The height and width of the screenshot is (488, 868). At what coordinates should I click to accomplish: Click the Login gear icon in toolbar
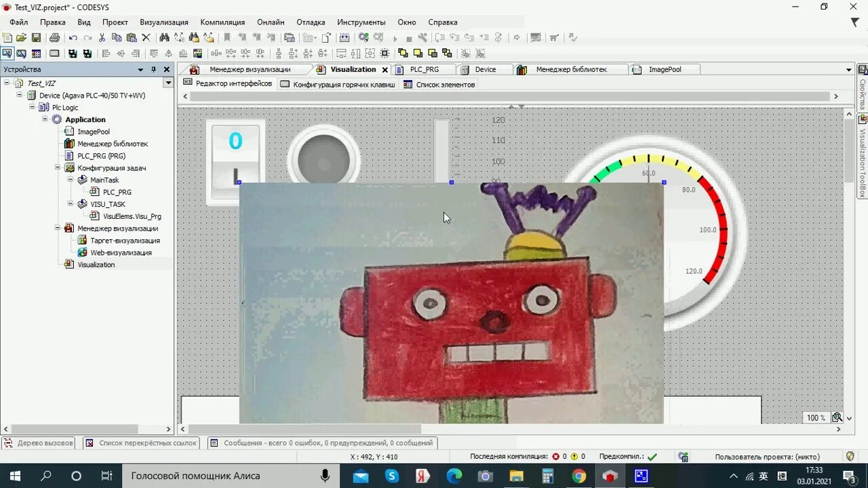[363, 38]
